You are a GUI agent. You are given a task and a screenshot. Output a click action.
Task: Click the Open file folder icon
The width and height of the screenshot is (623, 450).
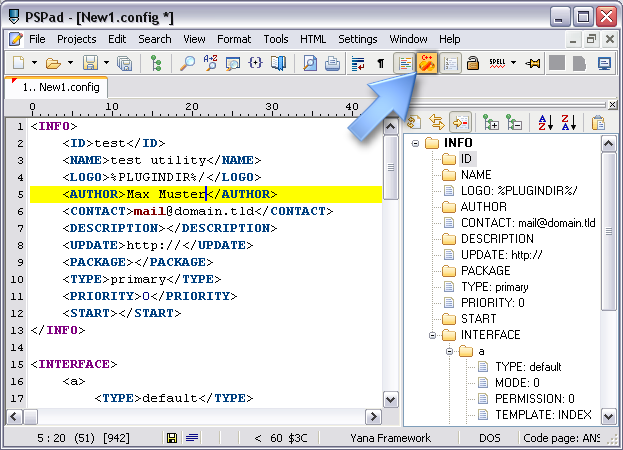click(53, 63)
